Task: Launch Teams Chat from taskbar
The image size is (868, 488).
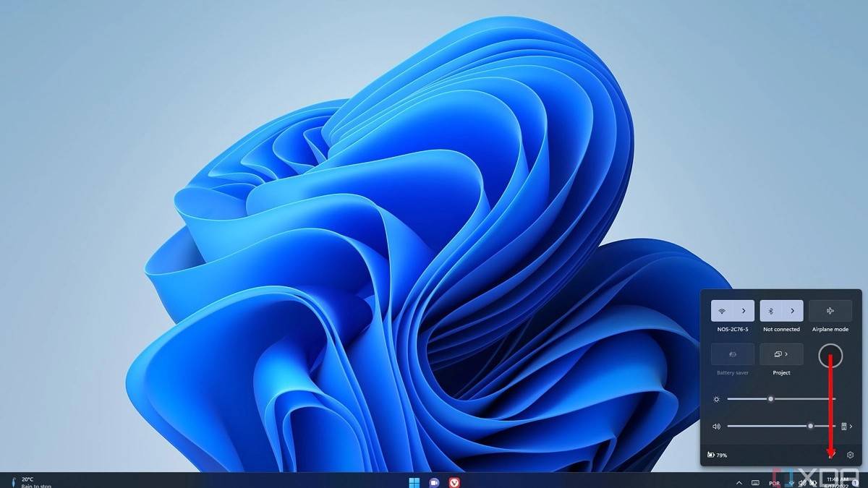Action: pyautogui.click(x=434, y=481)
